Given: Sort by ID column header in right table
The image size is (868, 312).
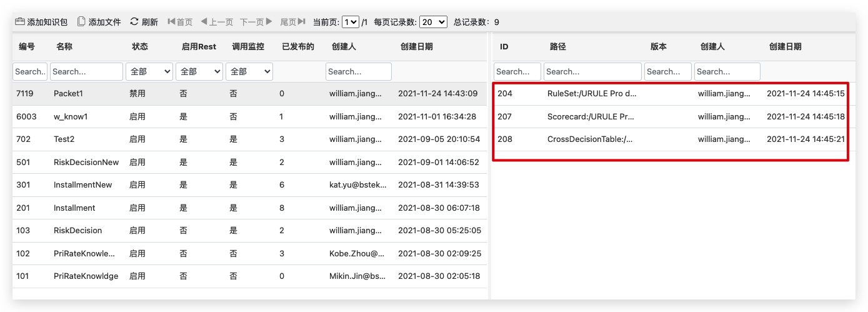Looking at the screenshot, I should 504,47.
